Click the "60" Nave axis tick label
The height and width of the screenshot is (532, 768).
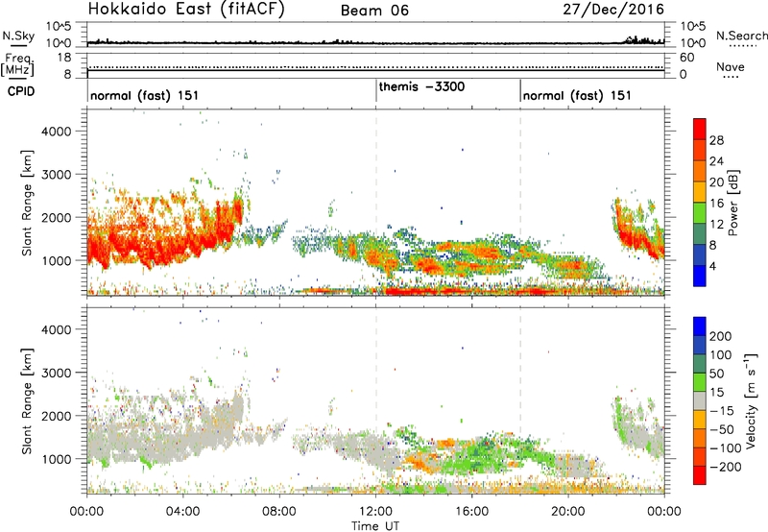tap(686, 58)
